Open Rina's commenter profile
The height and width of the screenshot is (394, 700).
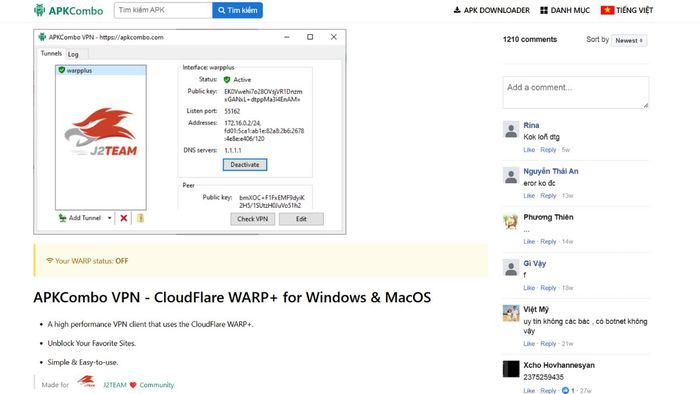coord(531,125)
